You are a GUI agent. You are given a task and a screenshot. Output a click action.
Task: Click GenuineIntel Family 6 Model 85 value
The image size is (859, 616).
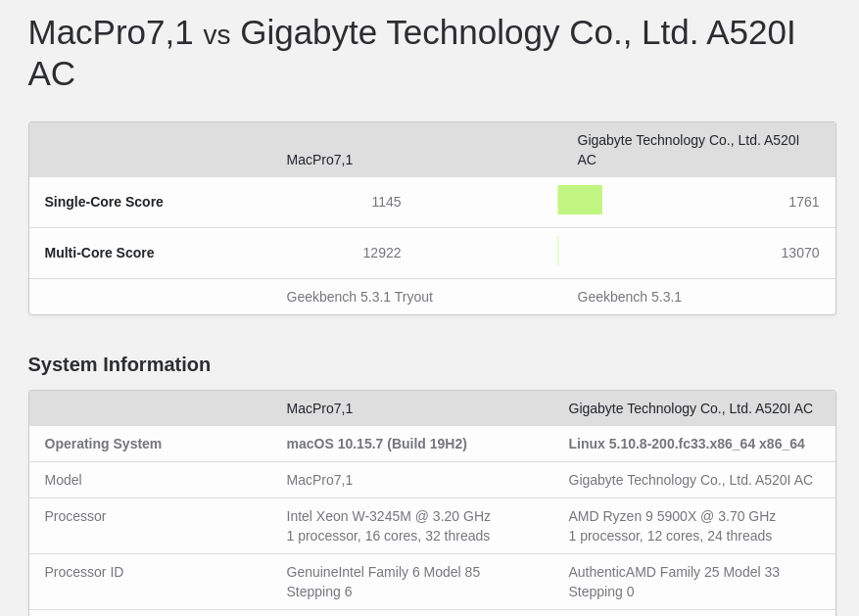[383, 582]
